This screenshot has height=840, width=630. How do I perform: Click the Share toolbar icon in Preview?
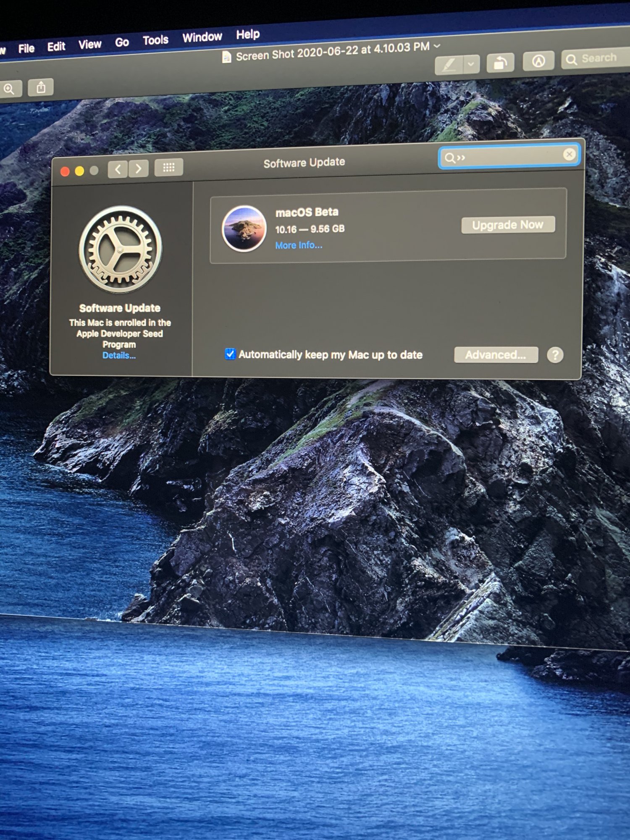[41, 87]
